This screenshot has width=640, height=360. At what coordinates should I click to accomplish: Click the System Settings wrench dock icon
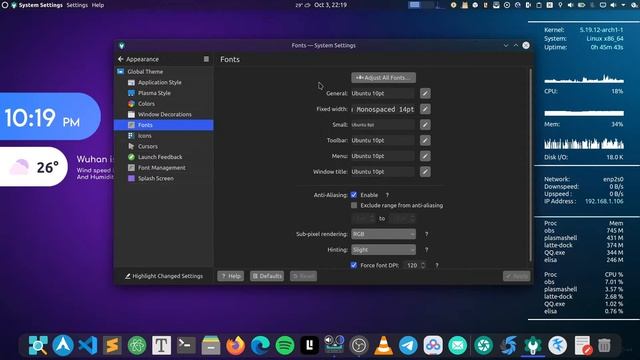point(533,346)
